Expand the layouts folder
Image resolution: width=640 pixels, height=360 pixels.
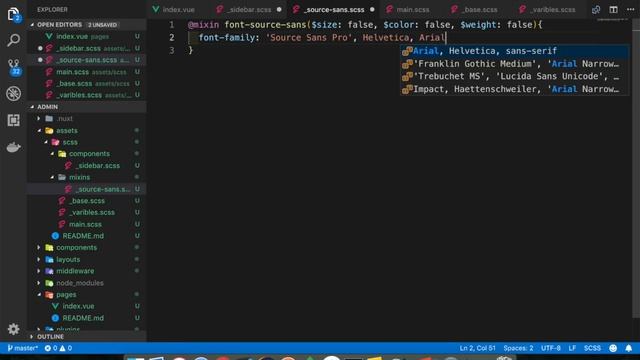(x=86, y=260)
